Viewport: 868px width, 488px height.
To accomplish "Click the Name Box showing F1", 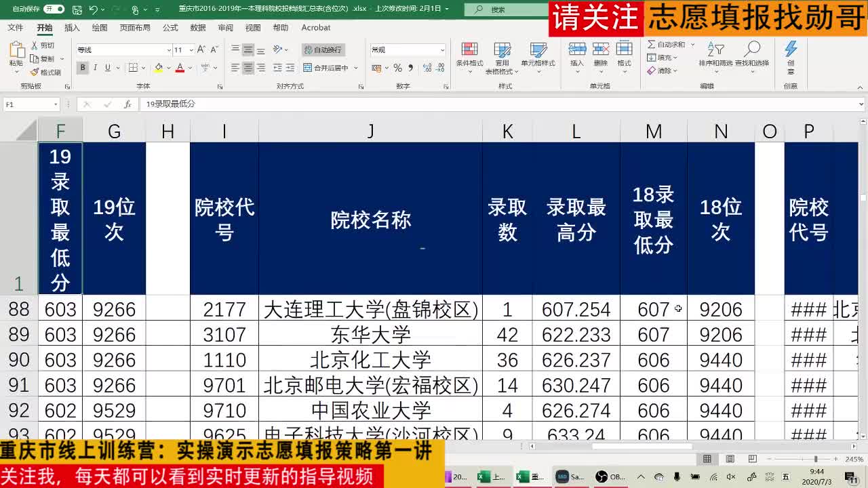I will 31,104.
